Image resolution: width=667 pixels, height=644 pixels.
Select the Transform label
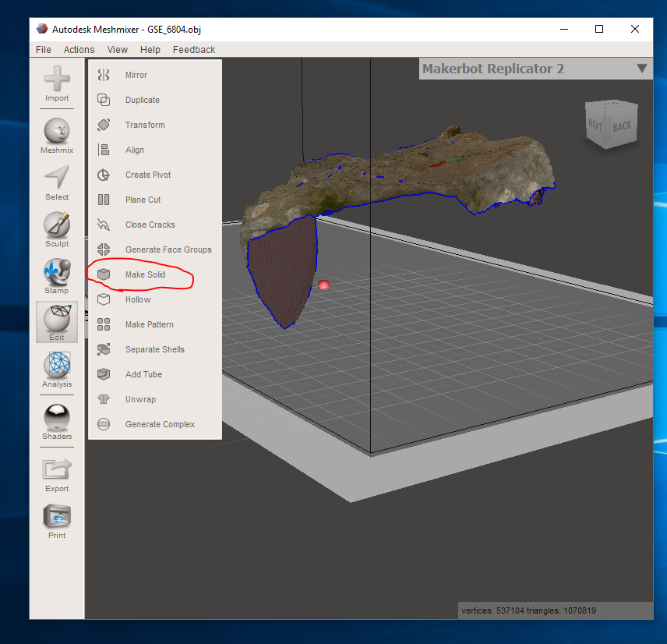point(145,125)
